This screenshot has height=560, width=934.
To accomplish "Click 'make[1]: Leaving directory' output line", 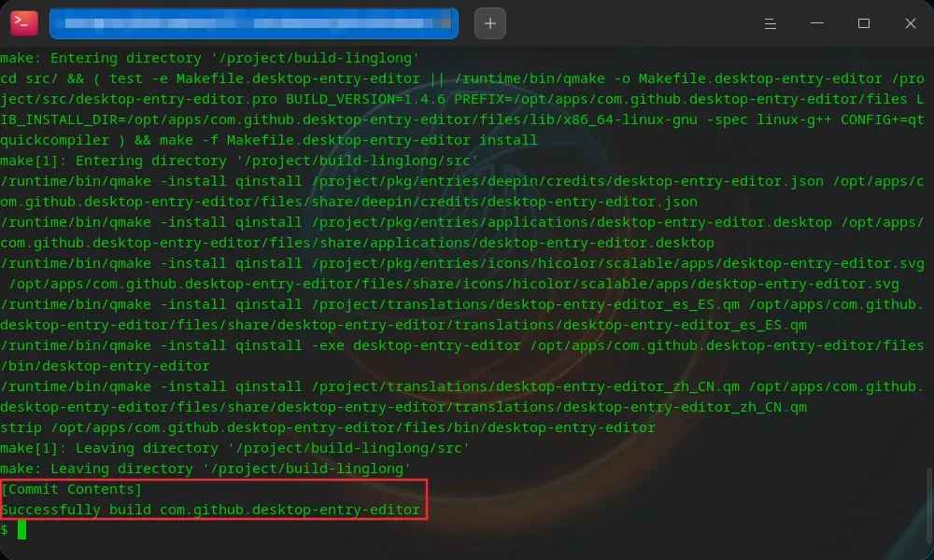I will (234, 448).
